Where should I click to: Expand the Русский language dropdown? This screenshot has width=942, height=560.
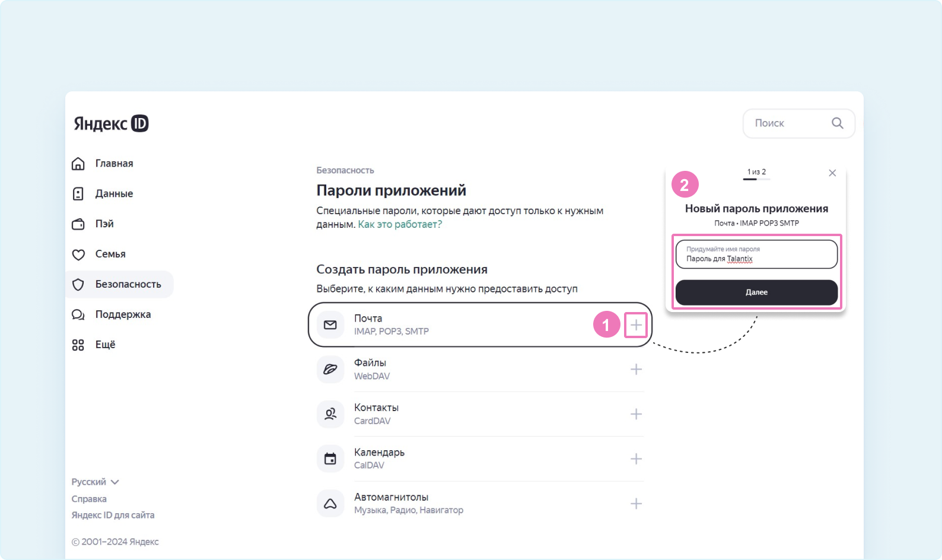pos(96,482)
